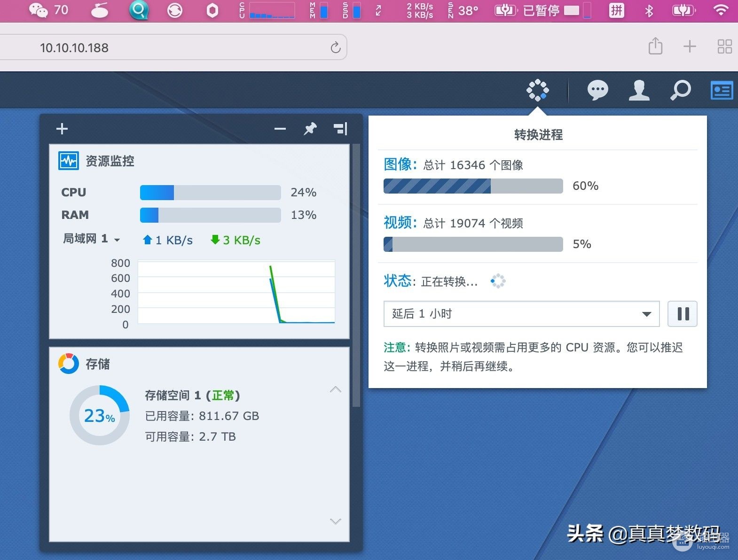The image size is (738, 560).
Task: Open a new browser tab
Action: 690,46
